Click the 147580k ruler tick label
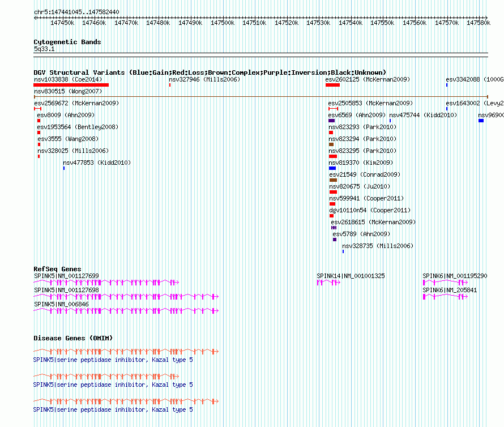 click(479, 23)
